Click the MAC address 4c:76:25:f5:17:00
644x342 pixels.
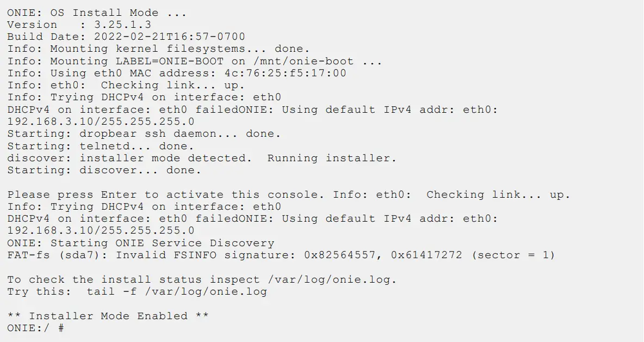pyautogui.click(x=285, y=73)
